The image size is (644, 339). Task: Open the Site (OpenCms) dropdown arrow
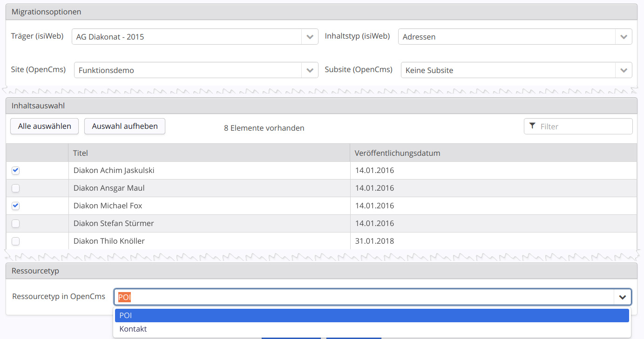pos(310,70)
